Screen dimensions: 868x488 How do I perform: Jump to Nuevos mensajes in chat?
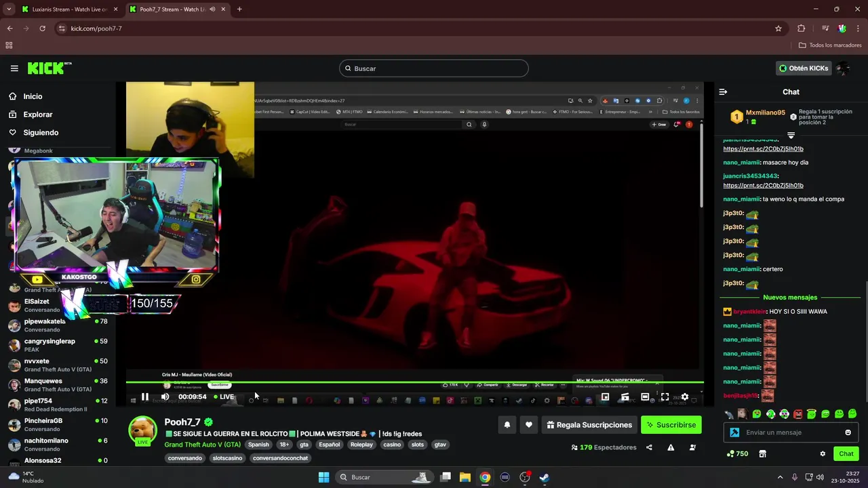click(790, 298)
